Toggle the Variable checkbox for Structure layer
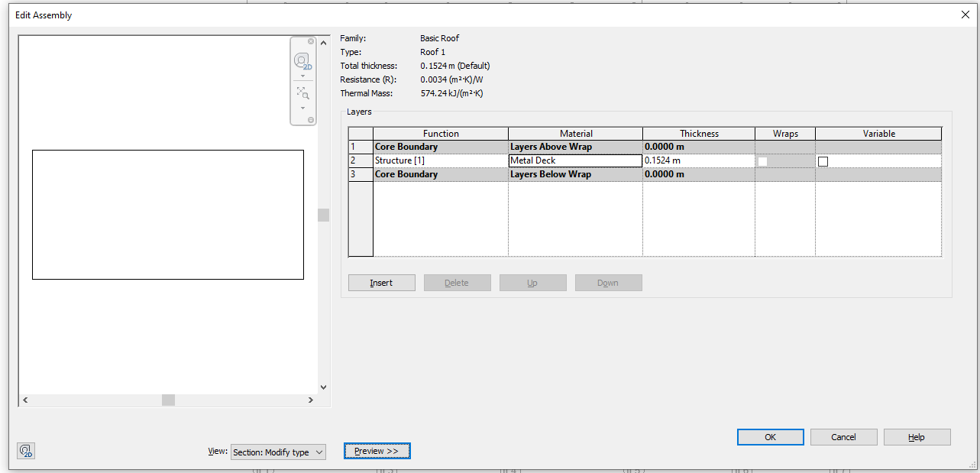 (x=823, y=161)
